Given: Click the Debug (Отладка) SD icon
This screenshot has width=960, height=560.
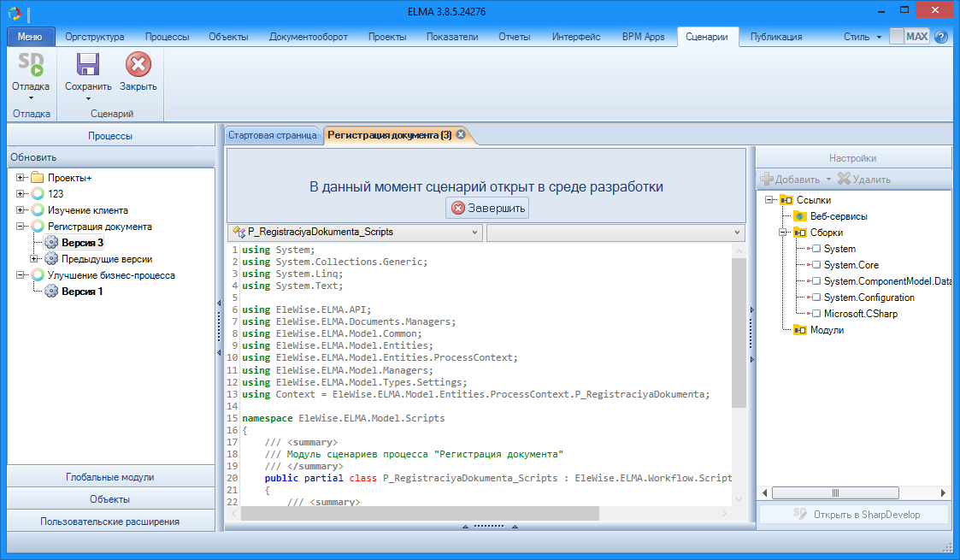Looking at the screenshot, I should point(31,67).
